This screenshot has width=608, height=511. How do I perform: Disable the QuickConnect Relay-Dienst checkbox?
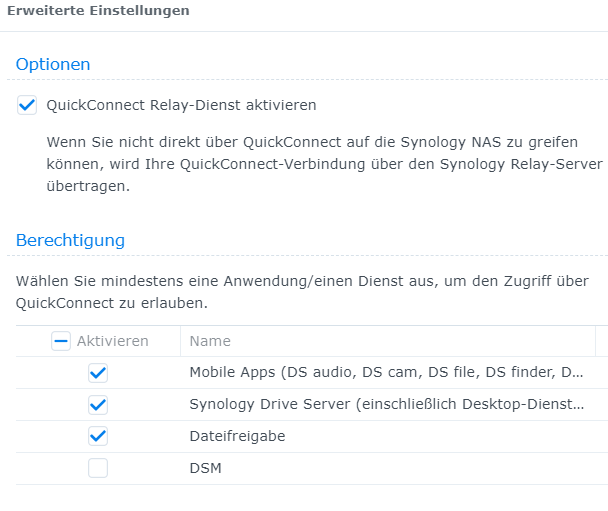click(27, 105)
